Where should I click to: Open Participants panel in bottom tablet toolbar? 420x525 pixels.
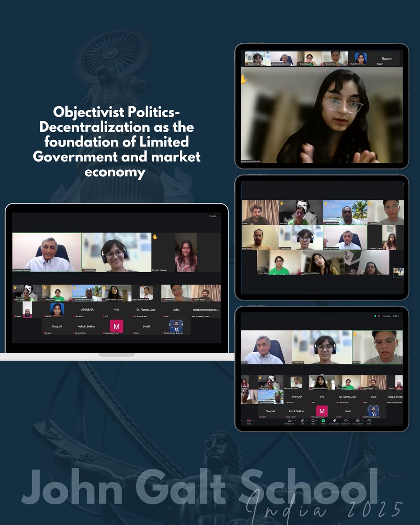coord(289,421)
